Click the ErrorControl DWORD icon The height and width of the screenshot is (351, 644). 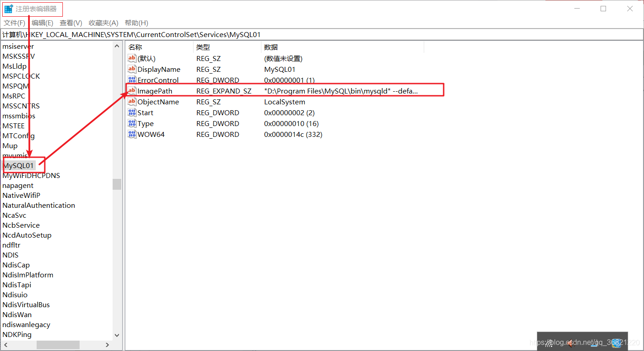point(132,80)
